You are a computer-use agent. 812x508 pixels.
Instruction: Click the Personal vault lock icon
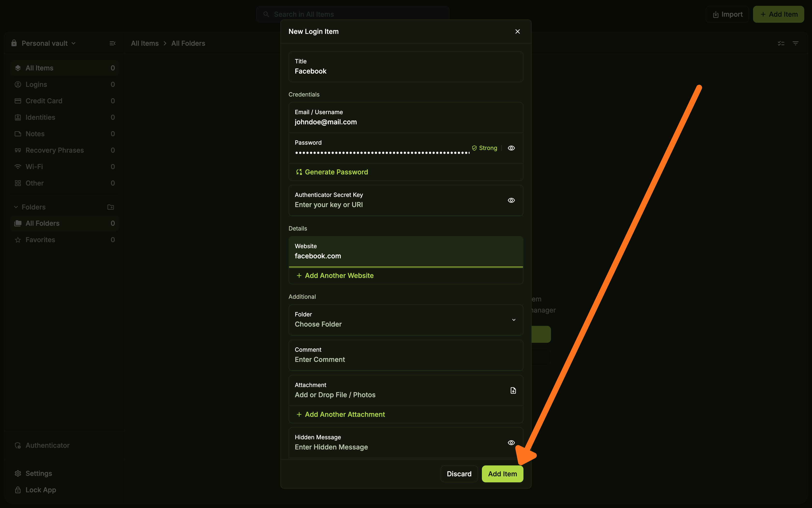click(14, 43)
